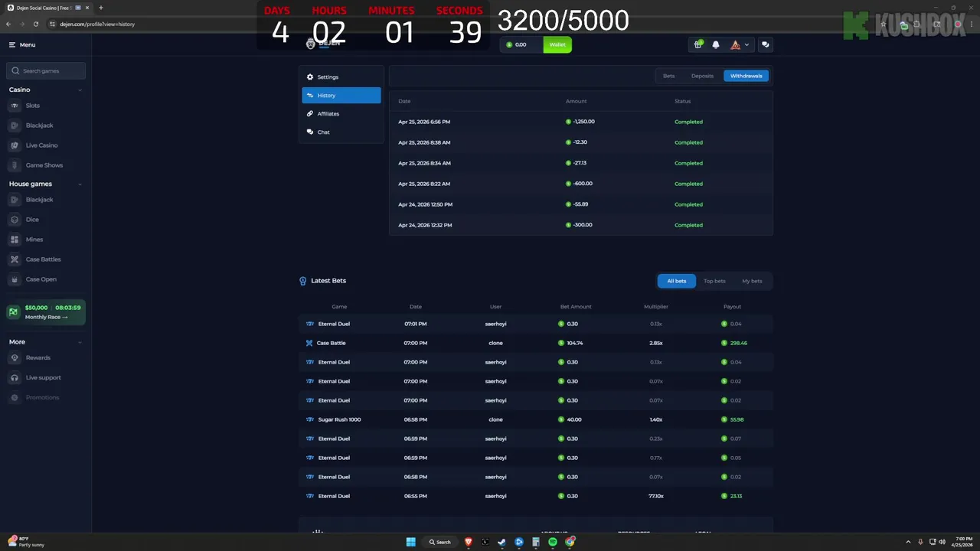980x551 pixels.
Task: Open Chat in the profile menu
Action: pyautogui.click(x=341, y=132)
